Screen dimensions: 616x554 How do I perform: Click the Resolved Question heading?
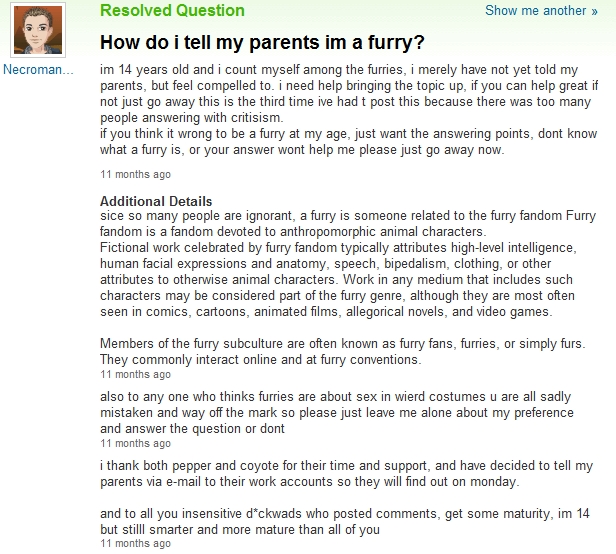click(172, 10)
